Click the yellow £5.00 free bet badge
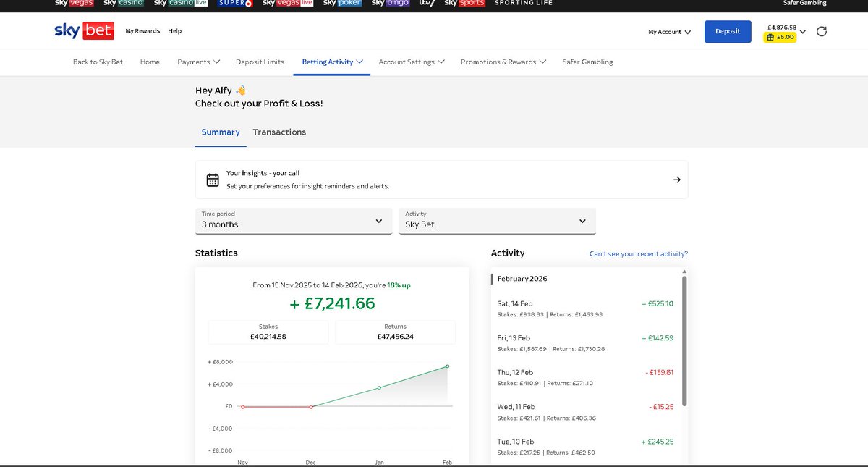This screenshot has height=467, width=868. [780, 37]
